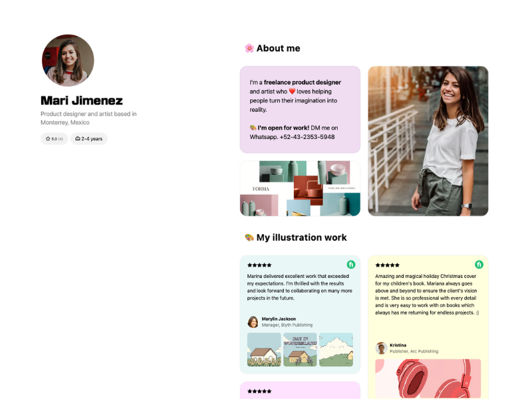The height and width of the screenshot is (399, 532).
Task: Click the Kristina reviewer name
Action: coord(398,345)
